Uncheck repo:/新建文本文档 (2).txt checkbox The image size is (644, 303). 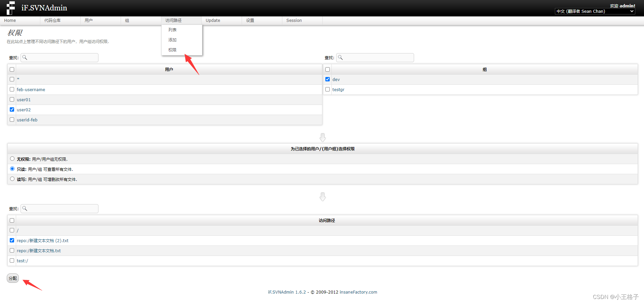(x=12, y=240)
